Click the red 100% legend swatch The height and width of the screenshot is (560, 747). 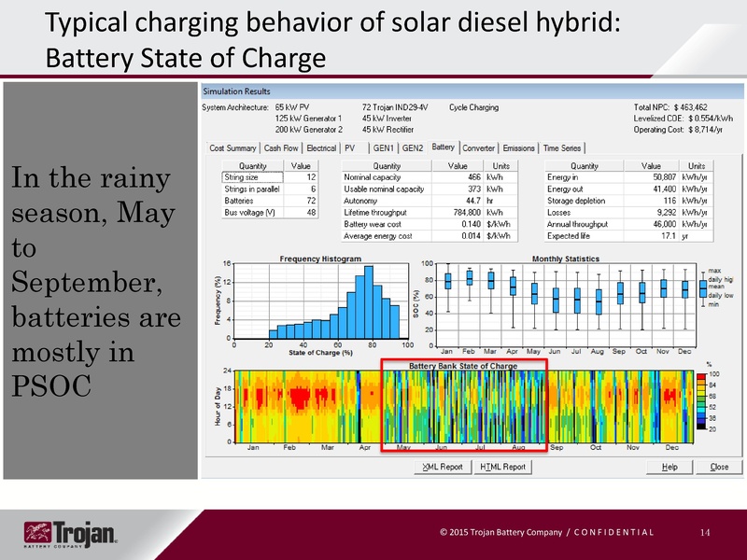tap(701, 377)
